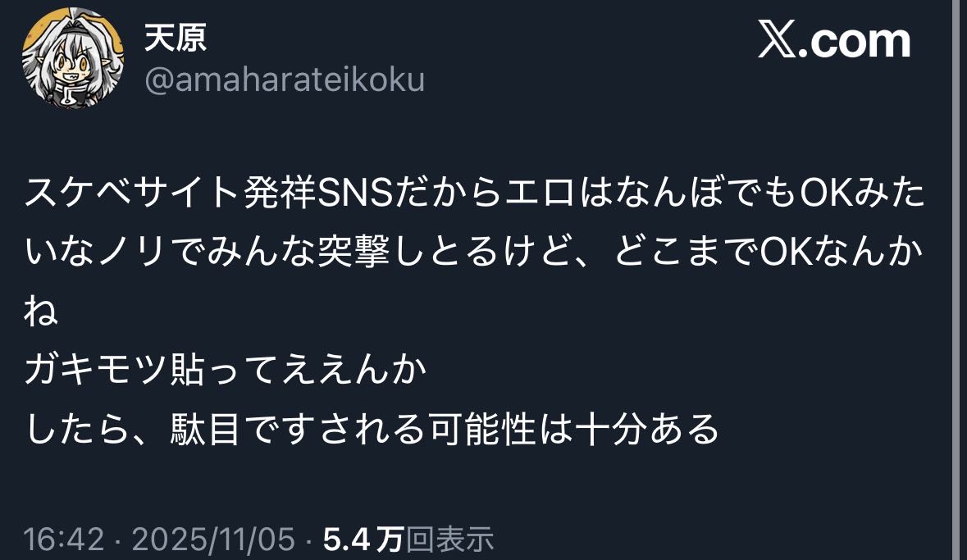Open the 5.4万 view count

pos(363,539)
